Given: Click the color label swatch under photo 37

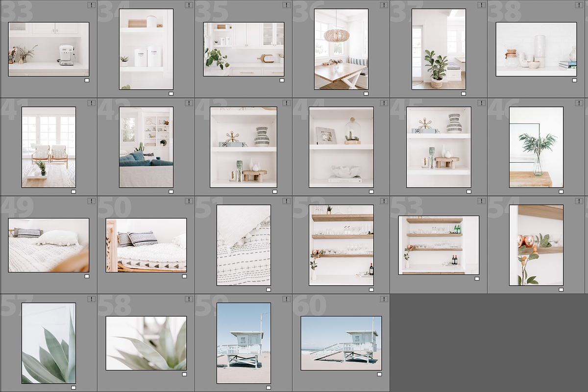Looking at the screenshot, I should (464, 94).
